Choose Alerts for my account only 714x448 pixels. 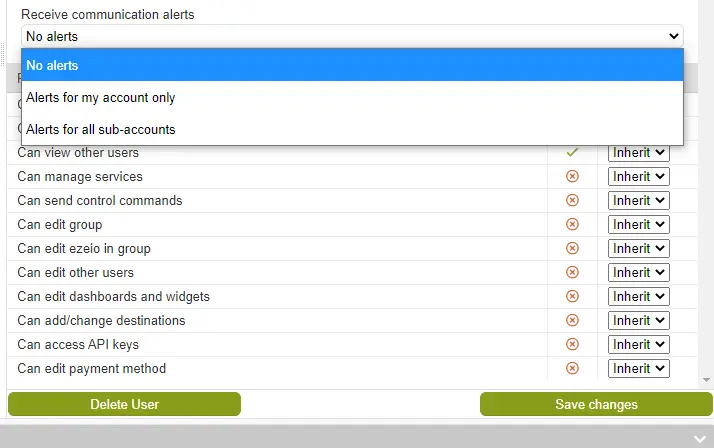click(x=352, y=97)
